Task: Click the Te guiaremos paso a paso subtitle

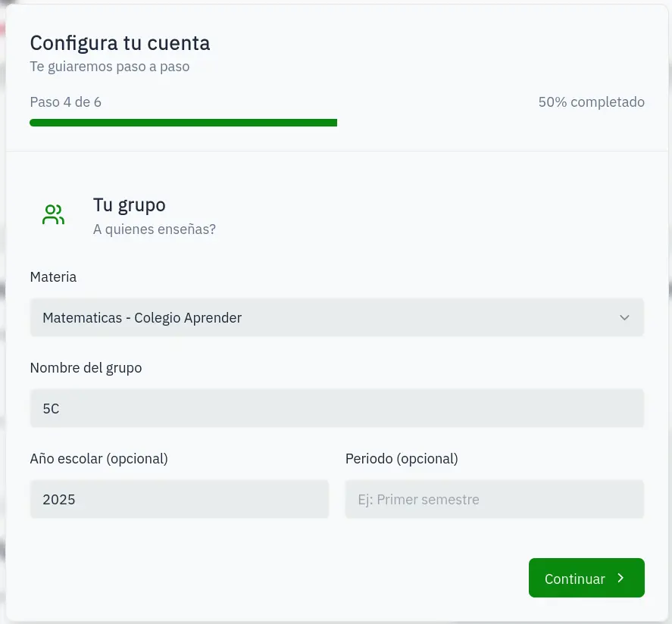Action: (x=109, y=67)
